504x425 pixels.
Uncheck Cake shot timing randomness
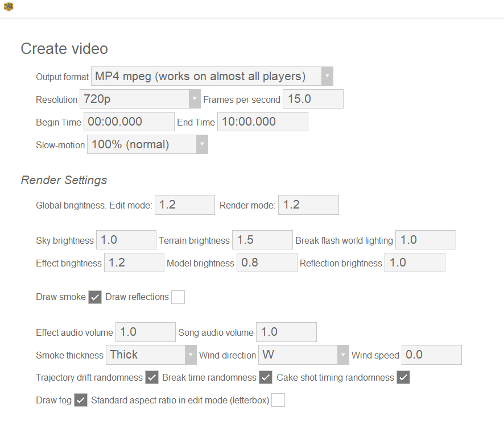coord(403,377)
